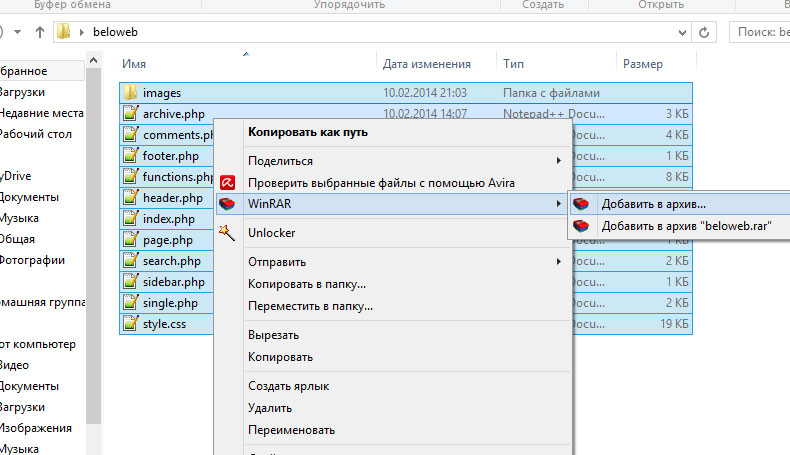Click the WinRAR books icon in the context menu
This screenshot has width=790, height=455.
pos(228,204)
